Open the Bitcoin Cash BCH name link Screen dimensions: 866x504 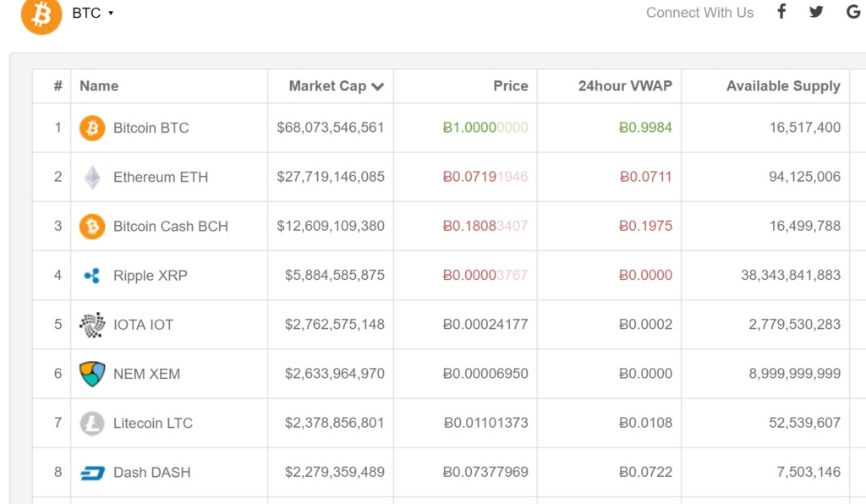coord(171,227)
